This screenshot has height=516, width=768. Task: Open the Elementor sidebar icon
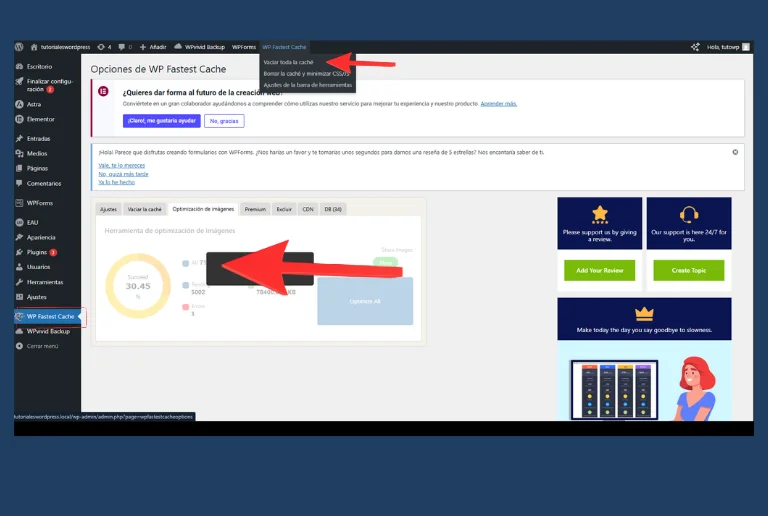[20, 118]
